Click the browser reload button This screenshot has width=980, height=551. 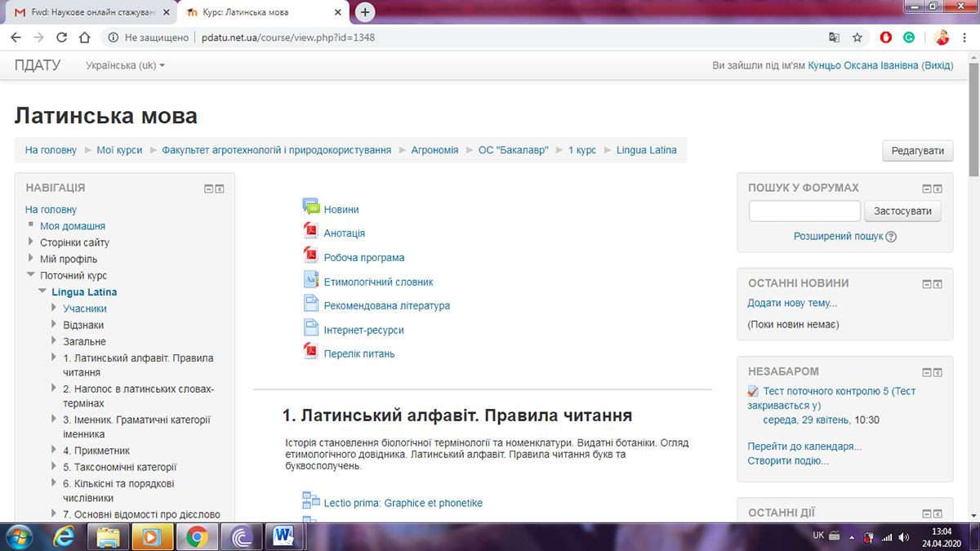(x=61, y=38)
